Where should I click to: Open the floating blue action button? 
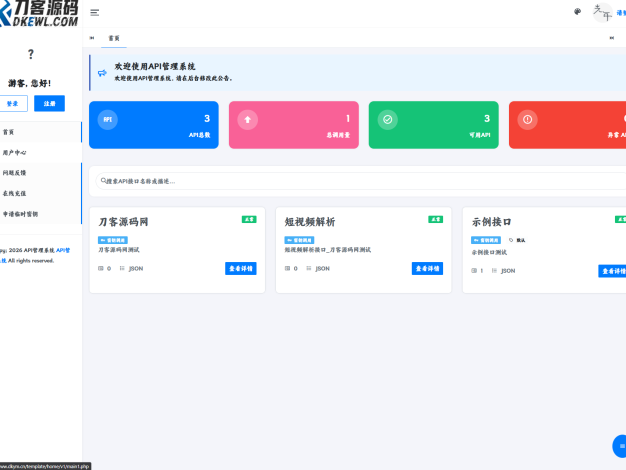[x=619, y=446]
